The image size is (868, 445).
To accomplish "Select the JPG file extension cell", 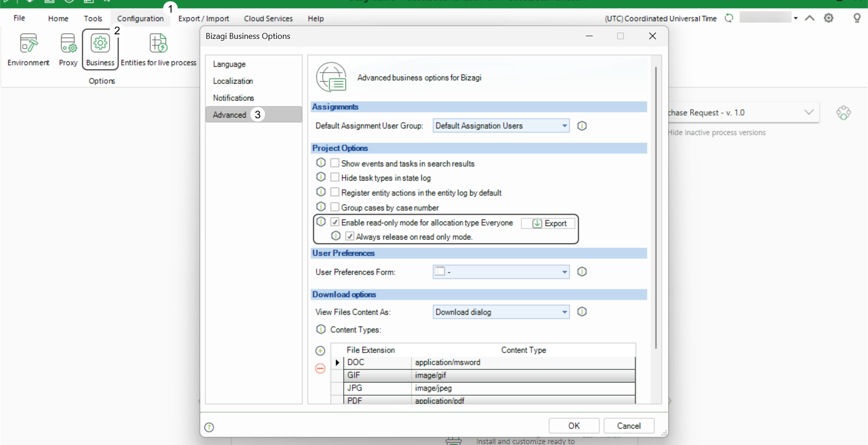I will (x=378, y=388).
